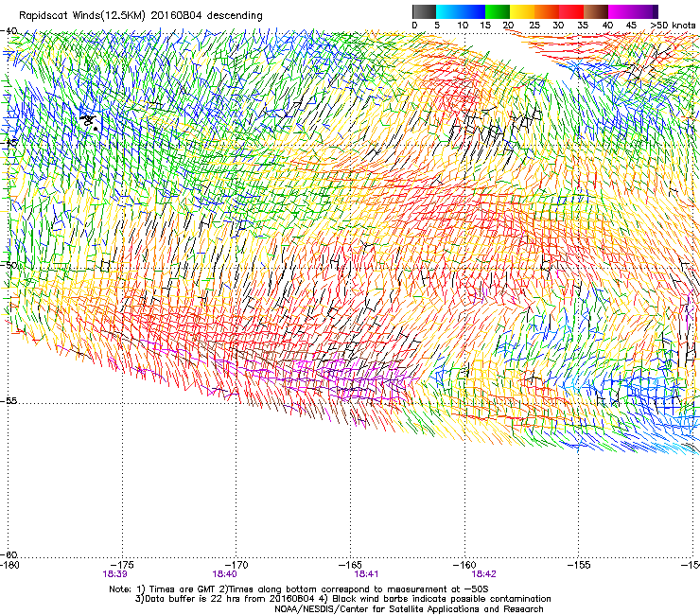This screenshot has height=615, width=700.
Task: Click the NOAA/NESDIS credit line
Action: (x=409, y=609)
